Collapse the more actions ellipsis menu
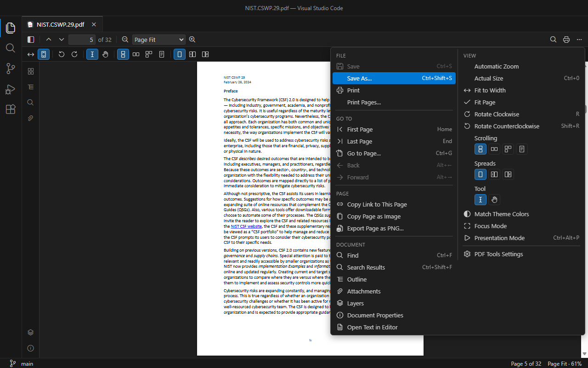Image resolution: width=588 pixels, height=368 pixels. (x=579, y=40)
